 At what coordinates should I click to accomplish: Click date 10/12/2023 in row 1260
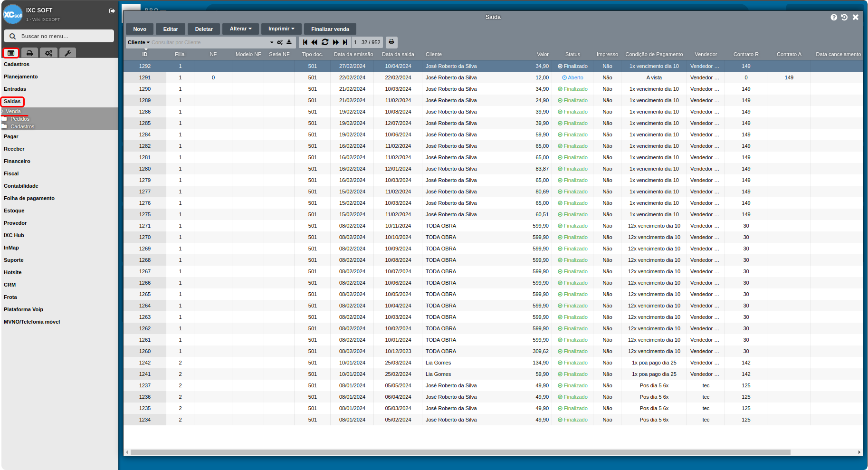398,351
